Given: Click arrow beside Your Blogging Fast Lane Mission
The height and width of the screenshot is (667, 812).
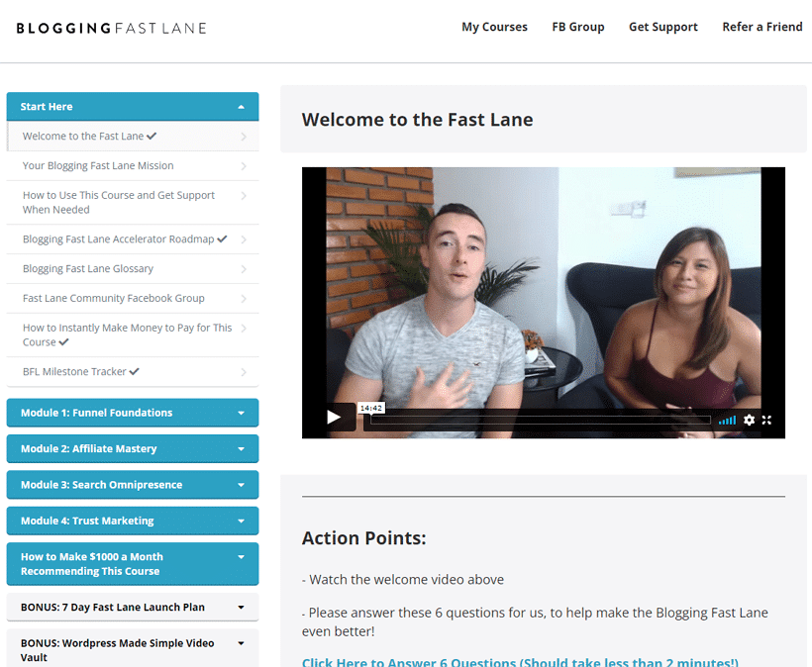Looking at the screenshot, I should pos(244,166).
